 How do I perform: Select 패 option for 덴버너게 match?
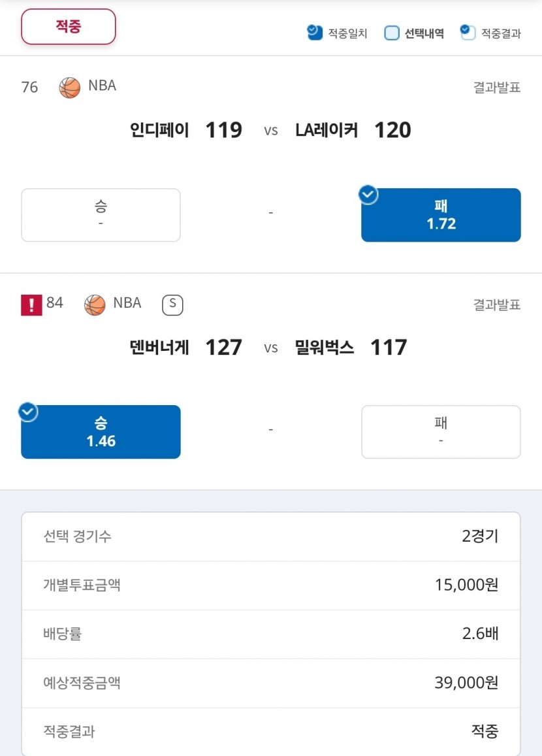(441, 432)
